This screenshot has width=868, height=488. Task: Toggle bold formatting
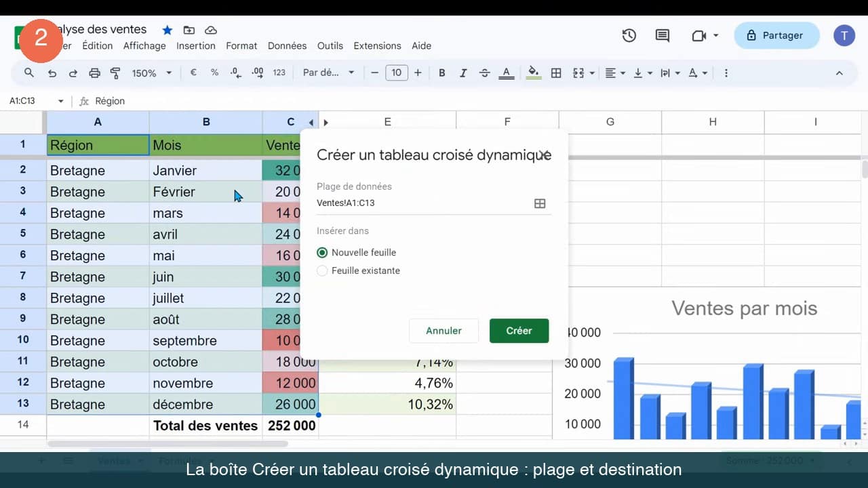tap(442, 73)
